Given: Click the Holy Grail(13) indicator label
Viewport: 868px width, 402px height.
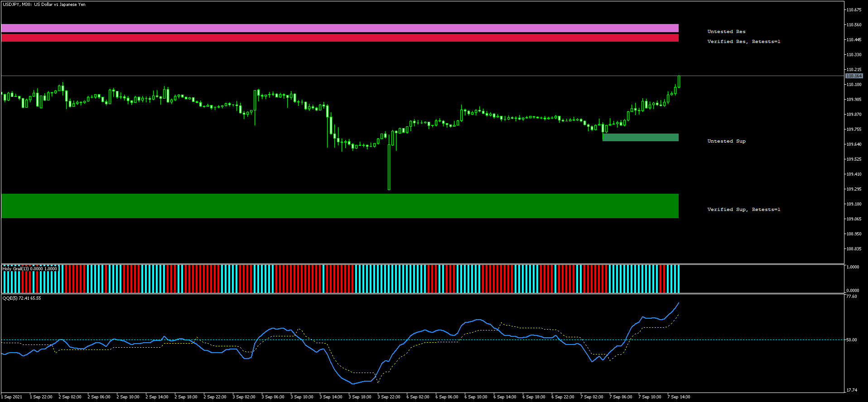Looking at the screenshot, I should [30, 269].
